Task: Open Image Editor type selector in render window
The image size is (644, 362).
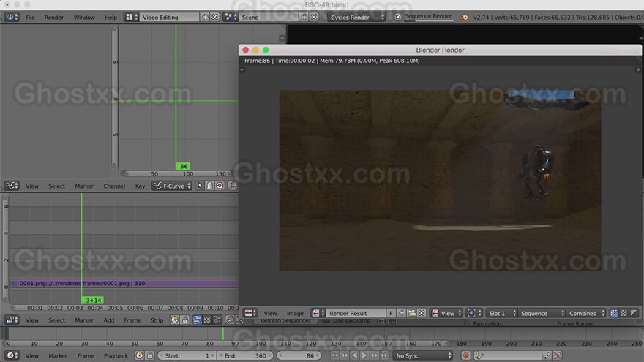Action: tap(250, 313)
